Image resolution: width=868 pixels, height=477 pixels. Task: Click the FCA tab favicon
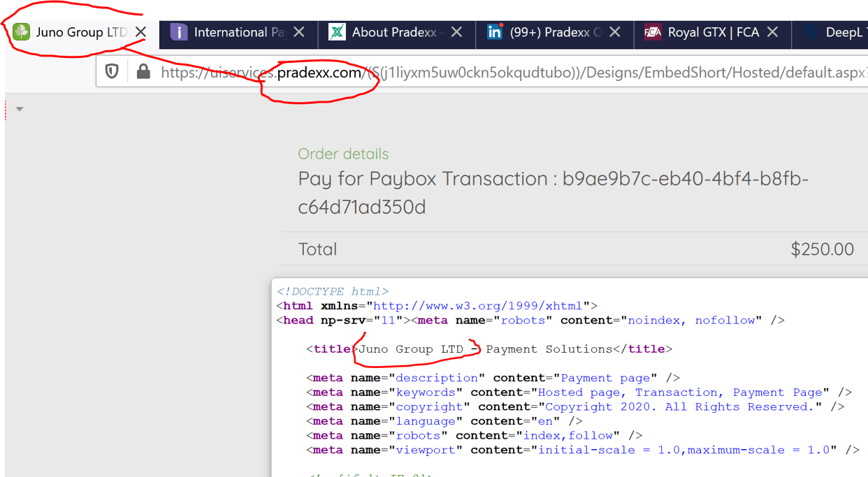653,32
